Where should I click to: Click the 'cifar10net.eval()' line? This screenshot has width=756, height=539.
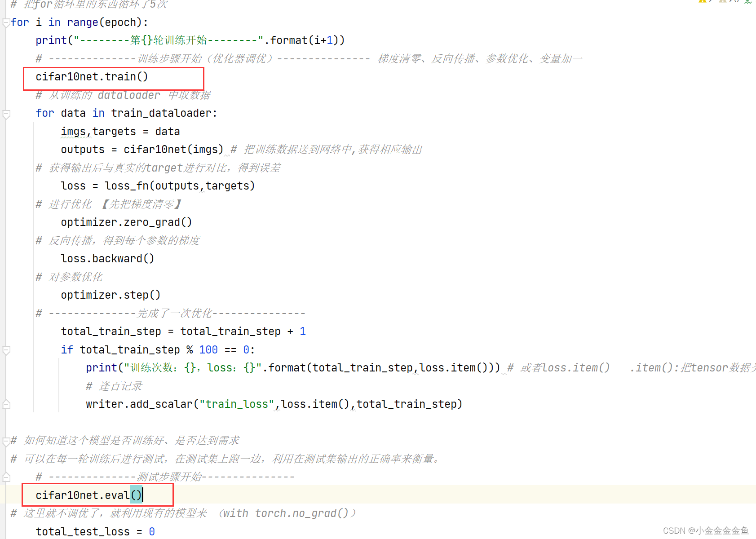point(88,495)
